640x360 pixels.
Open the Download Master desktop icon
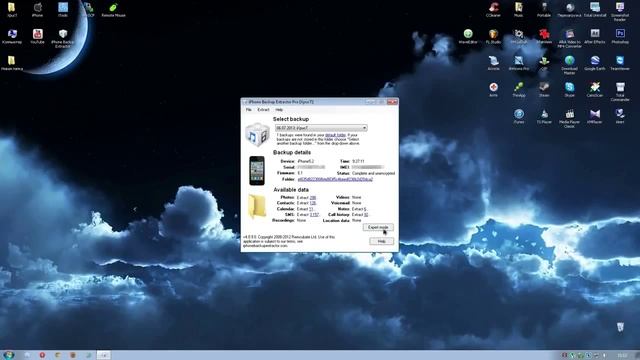click(569, 64)
